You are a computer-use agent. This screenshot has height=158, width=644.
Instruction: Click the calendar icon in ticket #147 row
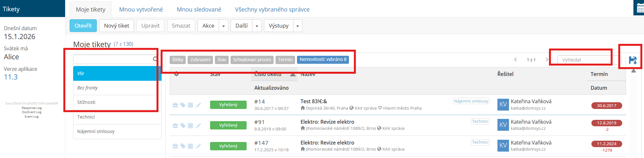(191, 146)
